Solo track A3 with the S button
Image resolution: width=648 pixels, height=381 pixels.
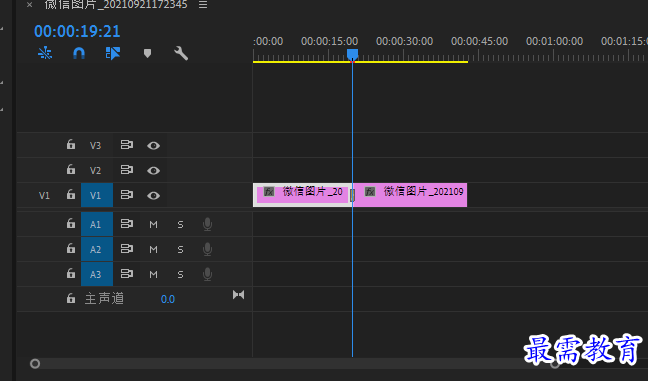[x=180, y=275]
